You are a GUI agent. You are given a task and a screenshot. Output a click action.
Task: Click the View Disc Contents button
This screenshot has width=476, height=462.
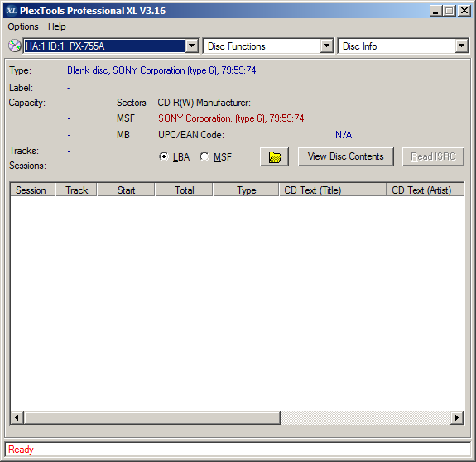pyautogui.click(x=346, y=157)
